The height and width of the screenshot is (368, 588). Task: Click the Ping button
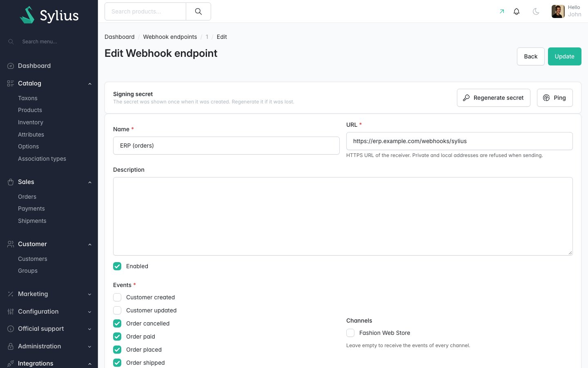pos(555,98)
